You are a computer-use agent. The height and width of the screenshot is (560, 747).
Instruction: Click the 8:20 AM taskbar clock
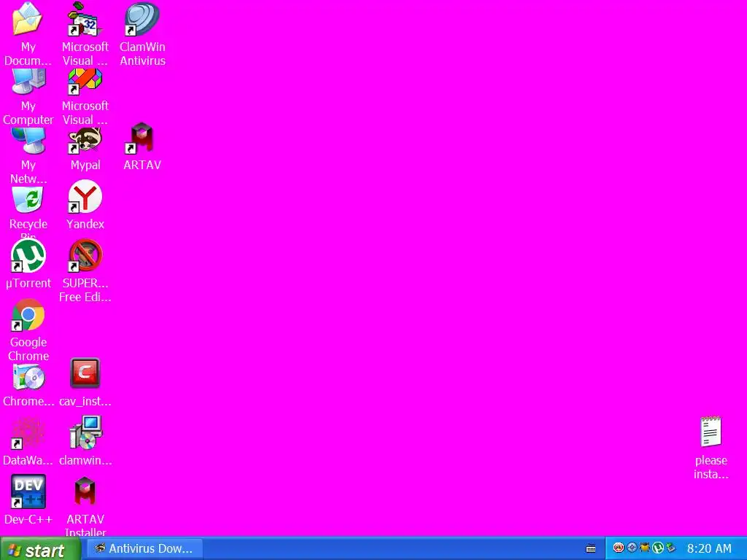point(709,548)
